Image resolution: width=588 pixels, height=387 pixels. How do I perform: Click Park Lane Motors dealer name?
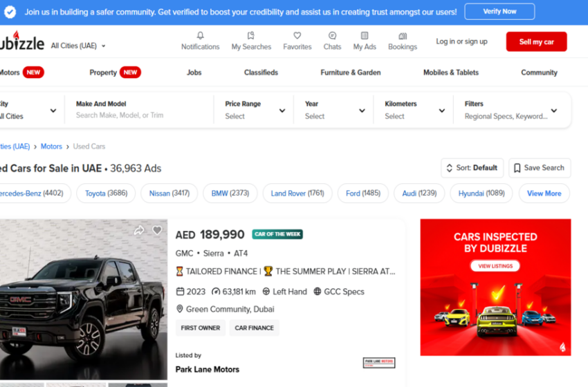[x=208, y=370]
